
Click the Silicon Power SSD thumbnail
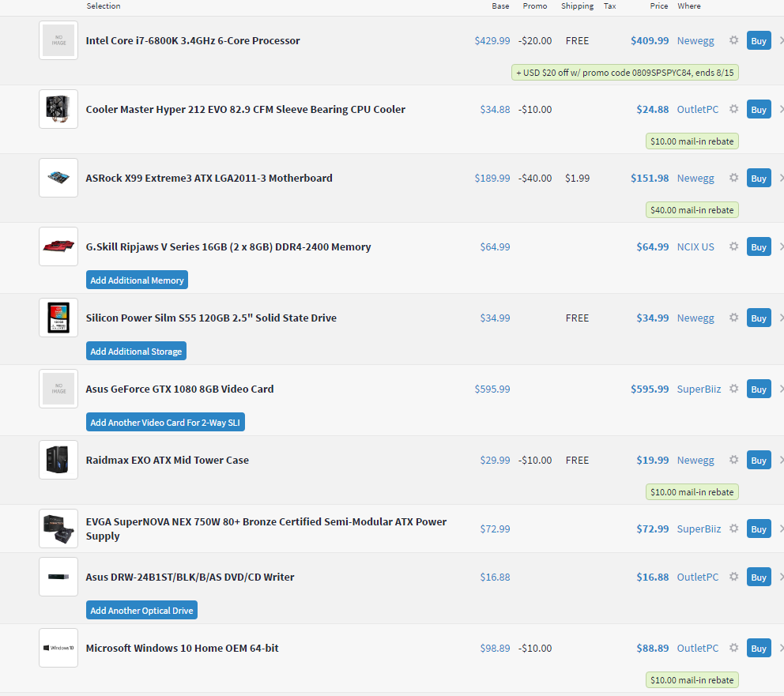(58, 318)
